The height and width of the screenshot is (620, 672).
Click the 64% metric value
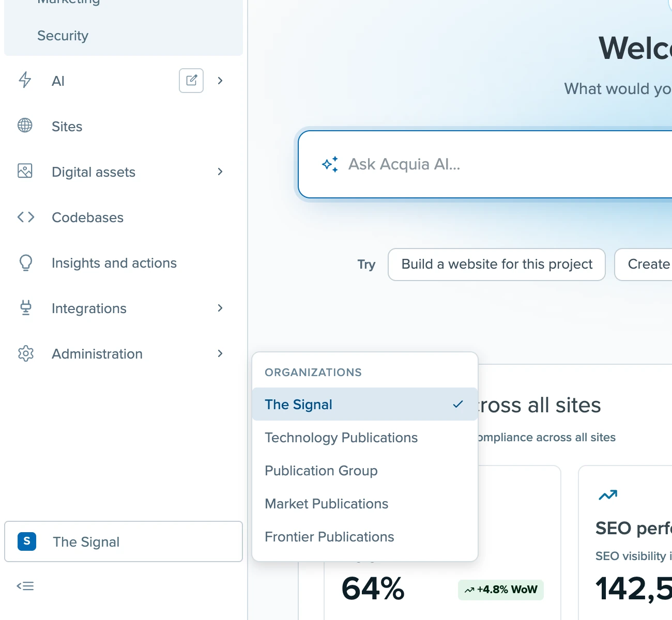373,589
